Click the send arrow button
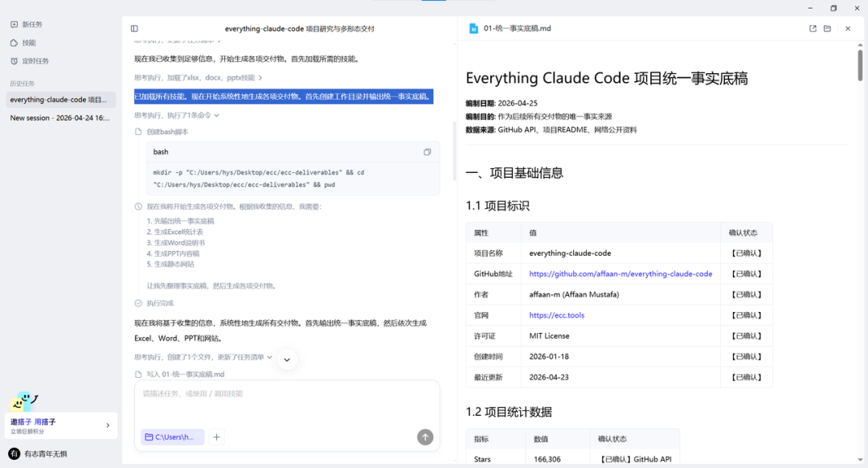This screenshot has width=868, height=468. pyautogui.click(x=425, y=437)
